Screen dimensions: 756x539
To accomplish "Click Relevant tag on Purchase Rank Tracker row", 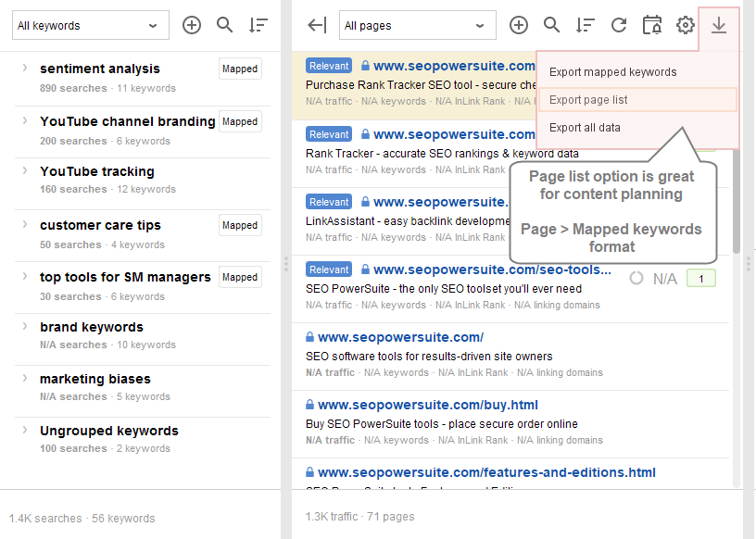I will pyautogui.click(x=329, y=66).
